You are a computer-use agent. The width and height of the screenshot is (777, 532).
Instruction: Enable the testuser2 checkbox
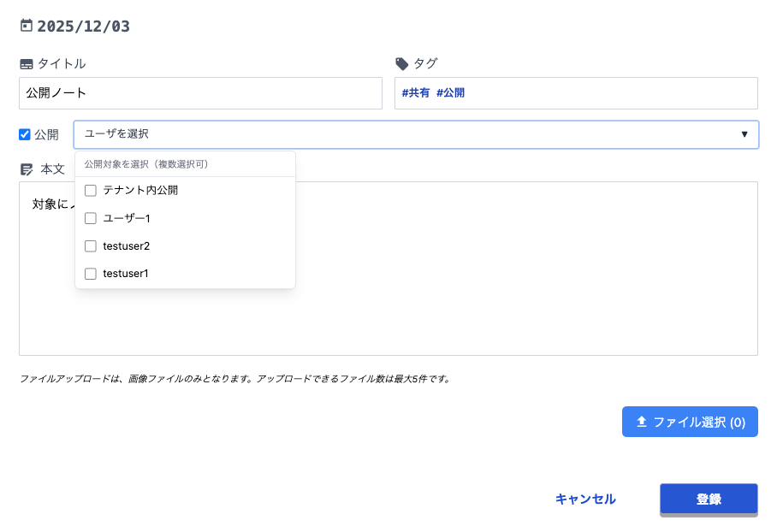(x=91, y=246)
